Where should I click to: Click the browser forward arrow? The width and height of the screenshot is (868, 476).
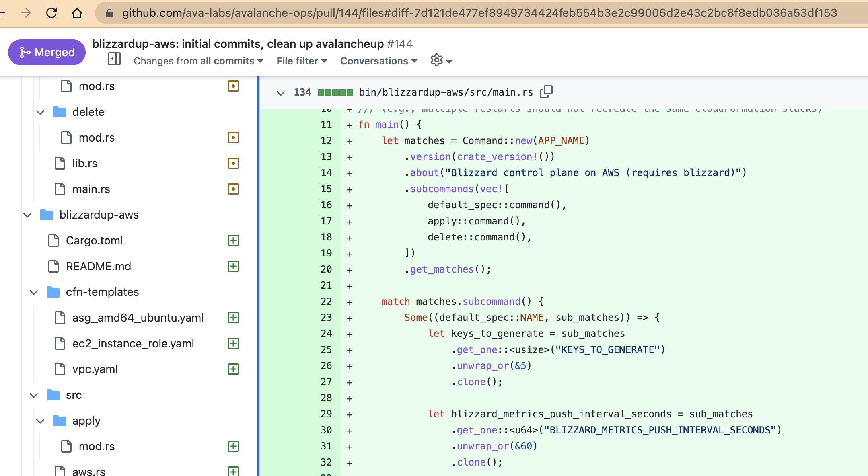point(26,13)
